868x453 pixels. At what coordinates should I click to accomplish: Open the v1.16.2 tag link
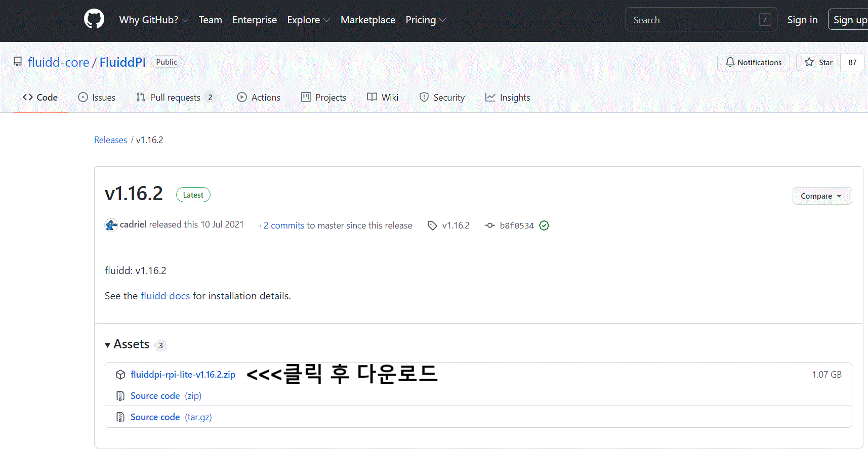(456, 225)
